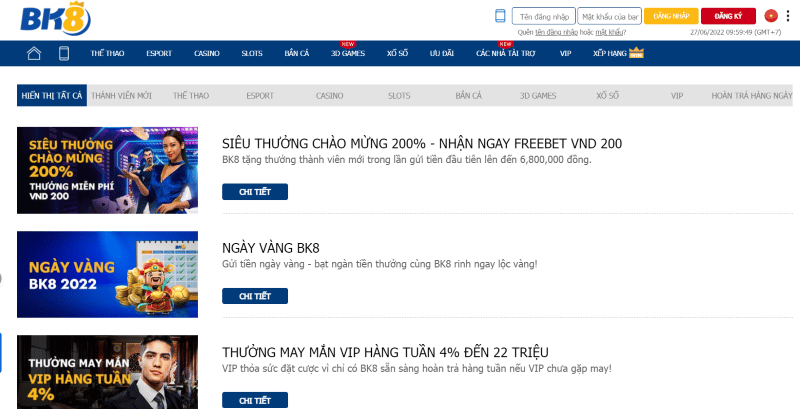Image resolution: width=800 pixels, height=409 pixels.
Task: Click the Siêu Thưởng Chào Mừng 200% heading
Action: [422, 144]
